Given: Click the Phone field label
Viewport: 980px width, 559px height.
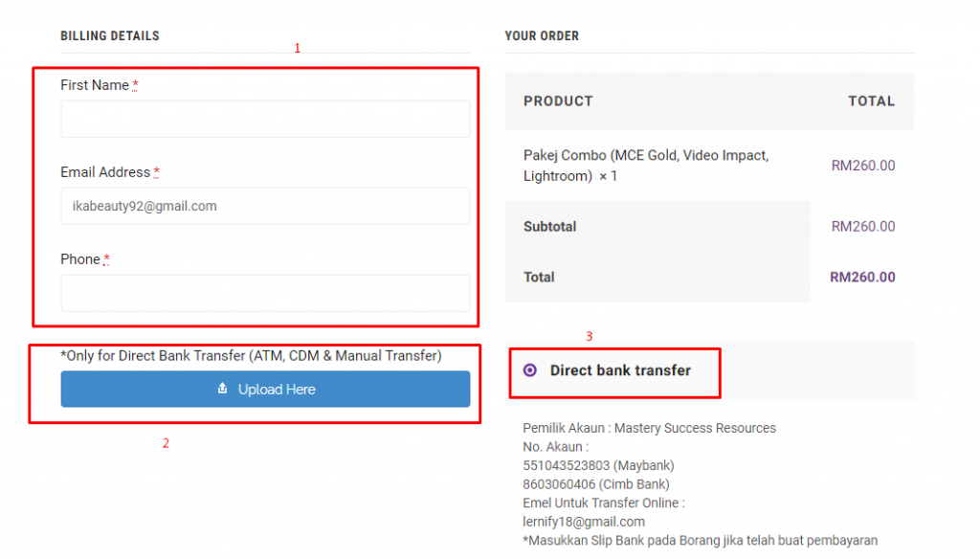Looking at the screenshot, I should (x=80, y=258).
